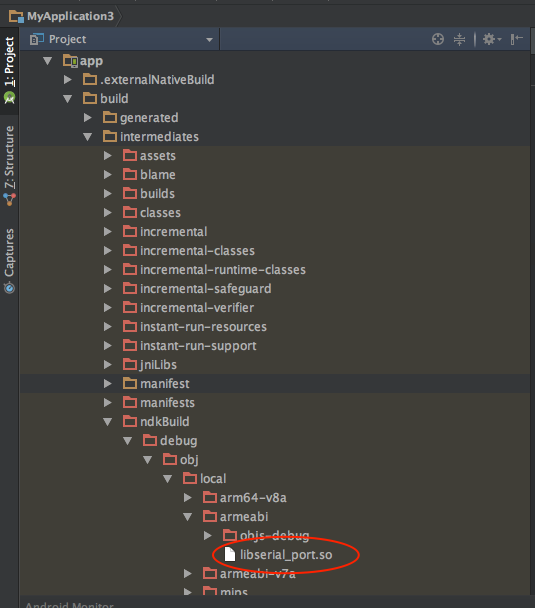The image size is (535, 608).
Task: Click the objs-debug folder icon
Action: (x=230, y=535)
